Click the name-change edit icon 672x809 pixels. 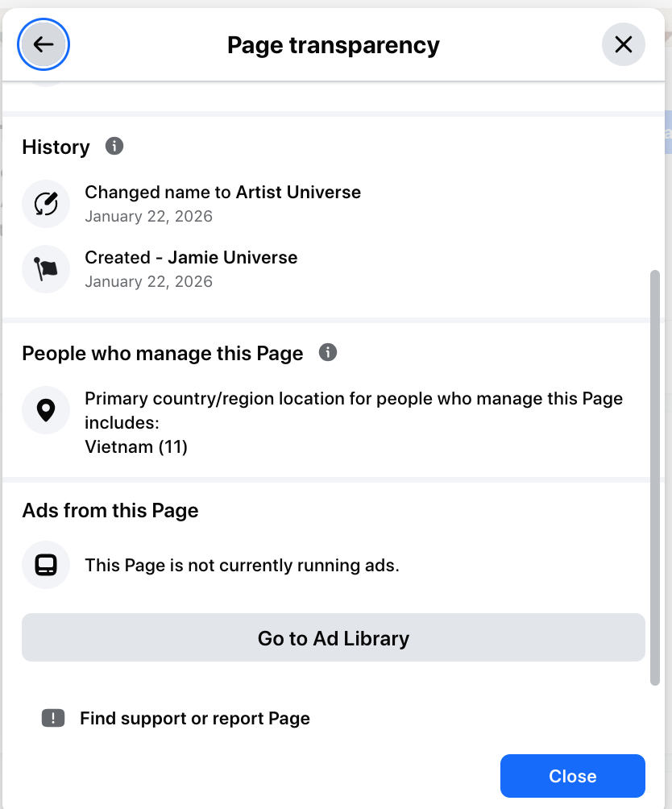click(46, 204)
